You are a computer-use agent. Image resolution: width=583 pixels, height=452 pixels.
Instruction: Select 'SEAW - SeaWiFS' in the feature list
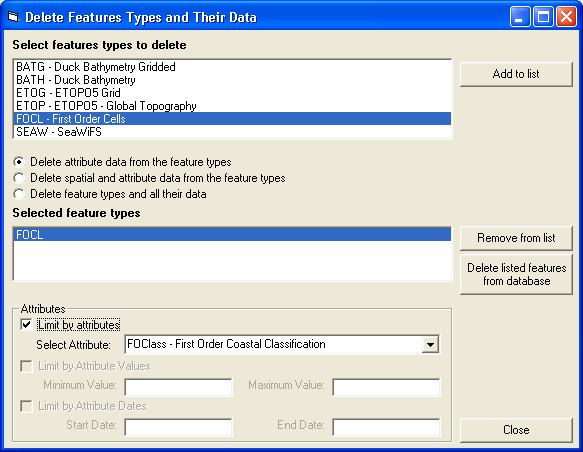(x=232, y=132)
